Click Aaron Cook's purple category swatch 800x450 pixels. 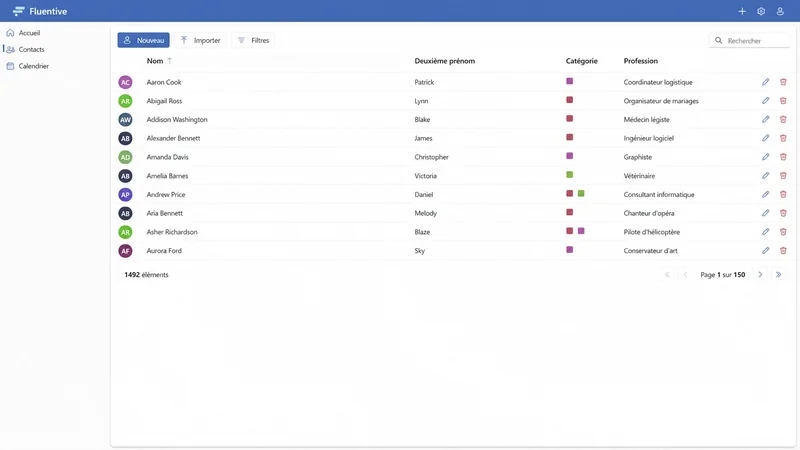pos(569,81)
